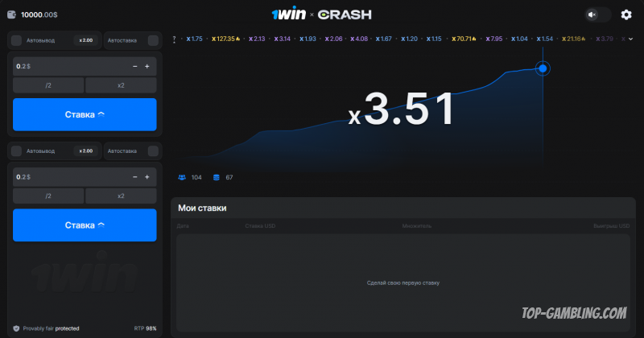
Task: Enable Автовывод checkbox in bottom bet panel
Action: point(15,150)
